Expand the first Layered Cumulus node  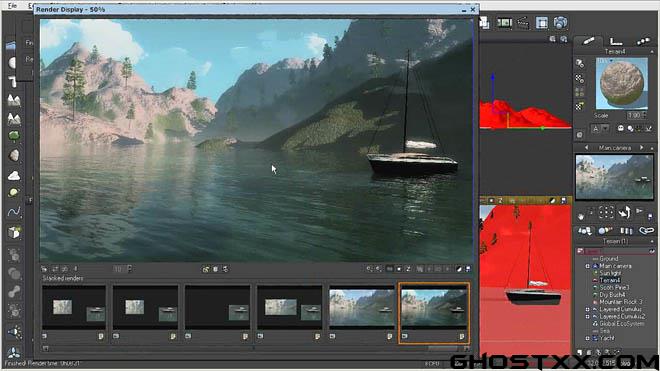(587, 309)
